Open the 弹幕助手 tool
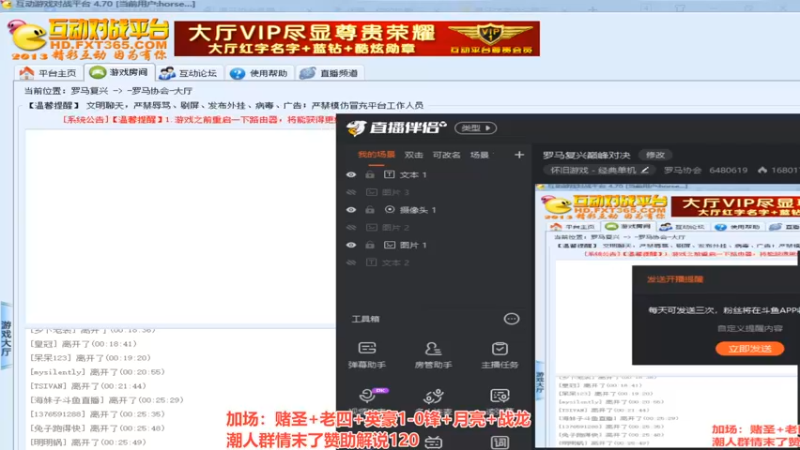The height and width of the screenshot is (450, 800). pyautogui.click(x=367, y=355)
